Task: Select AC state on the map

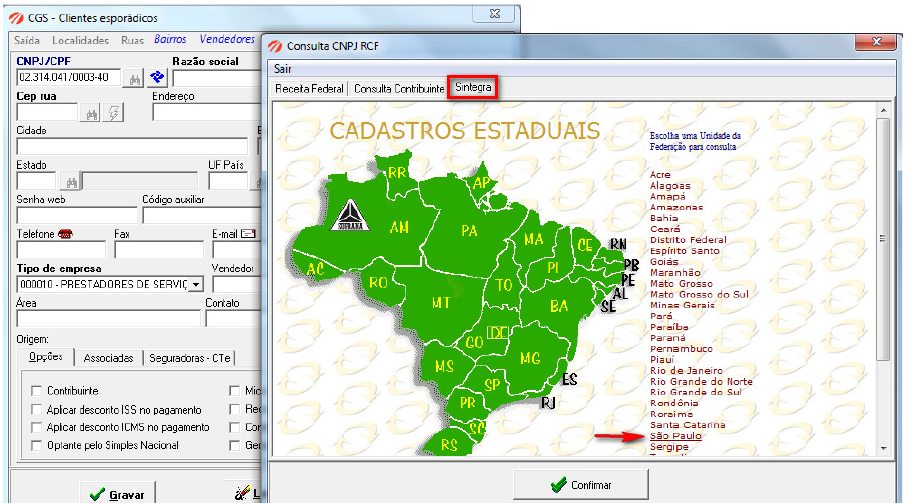Action: (x=315, y=269)
